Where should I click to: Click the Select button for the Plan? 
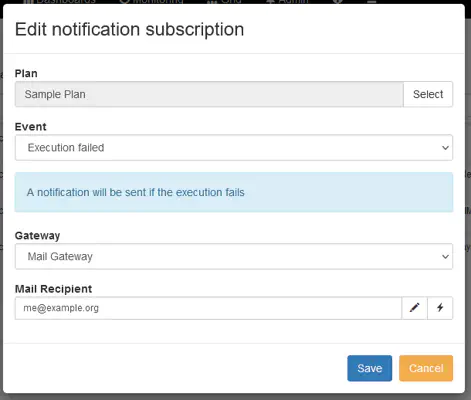point(428,94)
